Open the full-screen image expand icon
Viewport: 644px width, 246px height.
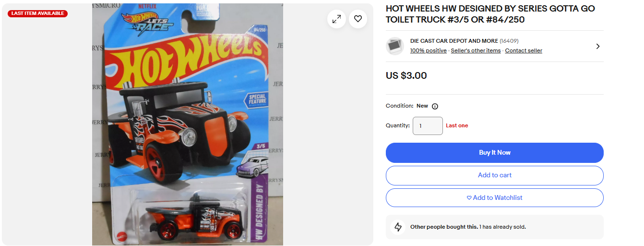[x=337, y=19]
